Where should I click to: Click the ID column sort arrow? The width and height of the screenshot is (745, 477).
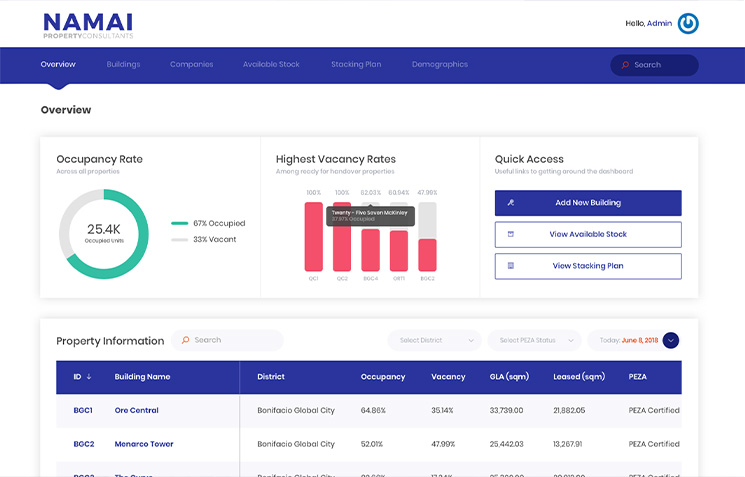coord(89,377)
